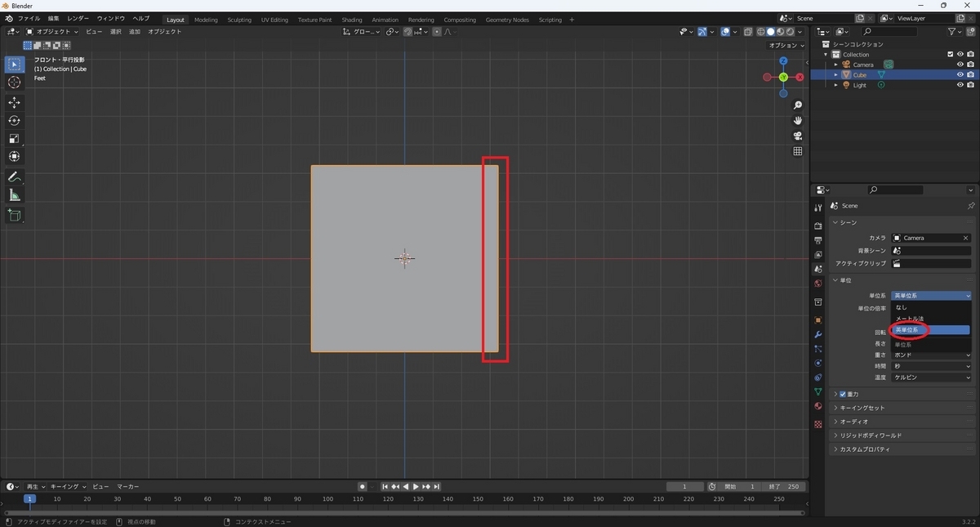The width and height of the screenshot is (980, 527).
Task: Open the レンダー menu
Action: coord(78,18)
